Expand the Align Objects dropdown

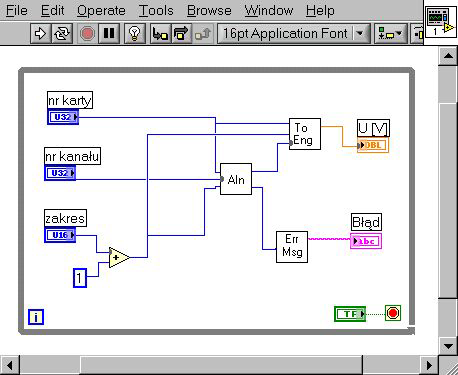pos(391,33)
